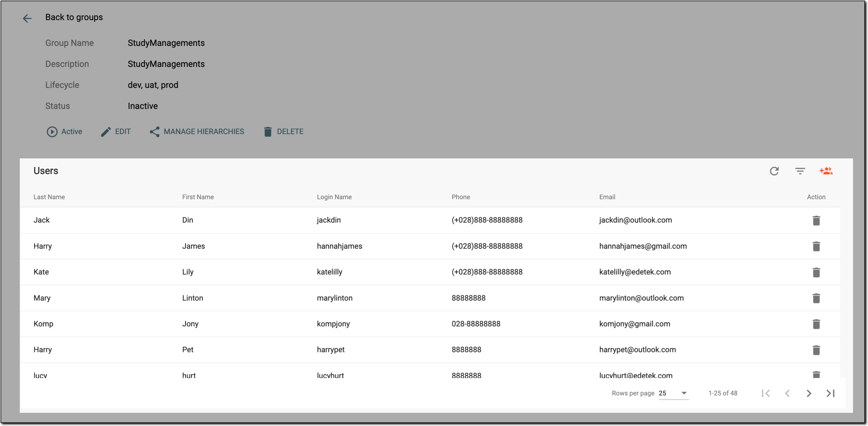Refresh the Users table
The height and width of the screenshot is (426, 868).
pos(774,171)
